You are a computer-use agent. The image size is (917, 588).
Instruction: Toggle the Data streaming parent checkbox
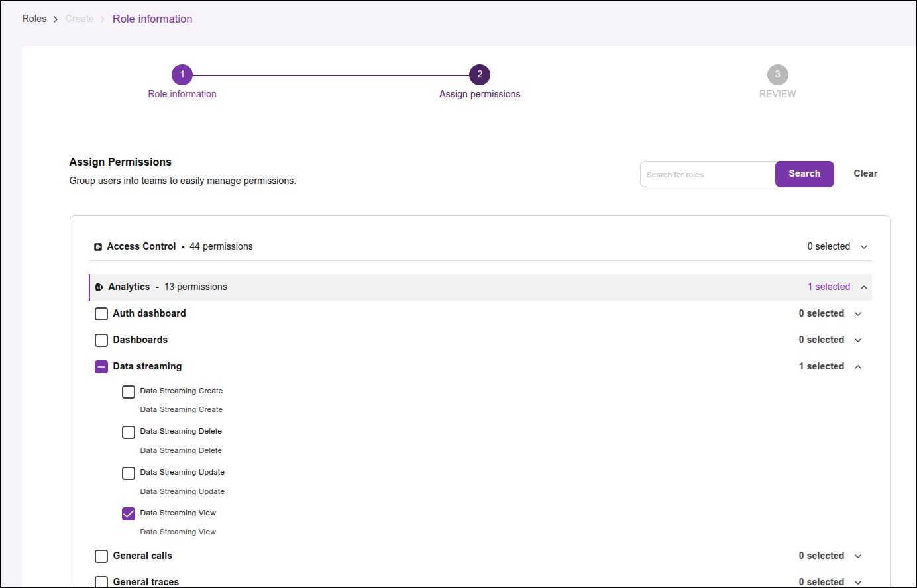click(101, 366)
